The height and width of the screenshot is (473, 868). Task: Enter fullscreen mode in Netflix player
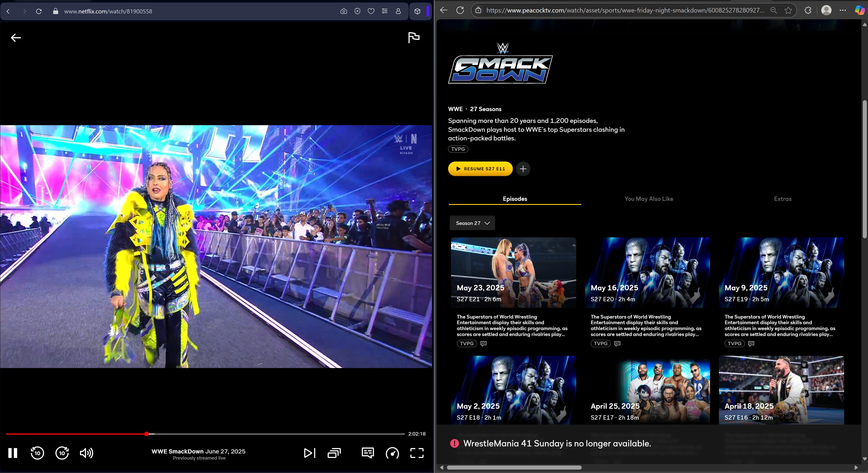[417, 453]
